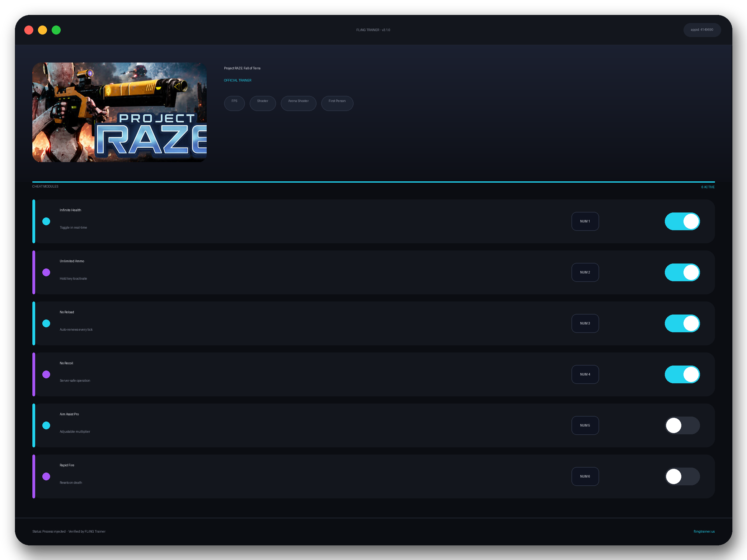This screenshot has width=747, height=560.
Task: Turn off Unlimited Ammo switch
Action: (x=682, y=272)
